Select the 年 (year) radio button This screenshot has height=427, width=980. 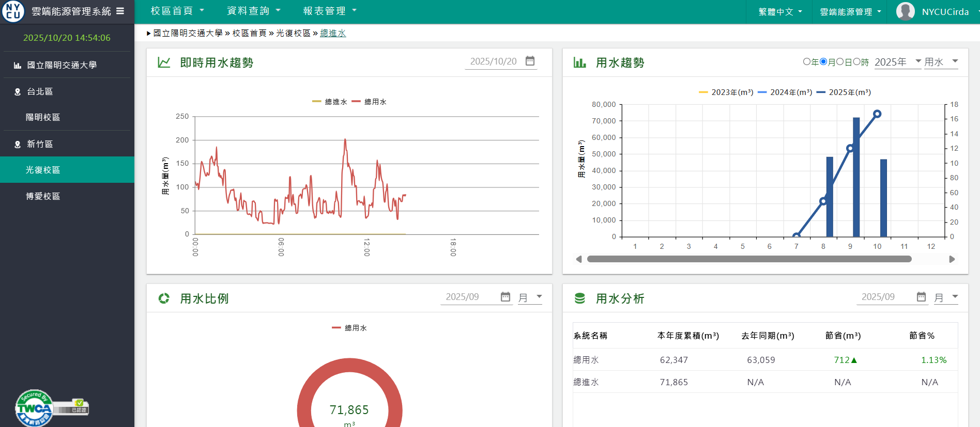point(806,61)
